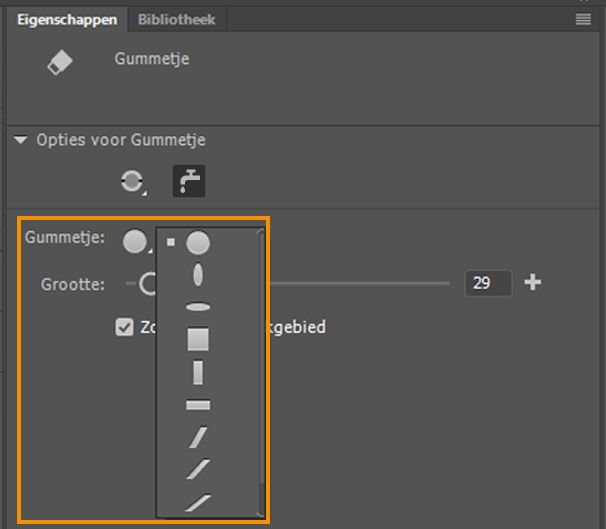This screenshot has width=606, height=529.
Task: Click the Grootte size slider handle
Action: coord(148,284)
